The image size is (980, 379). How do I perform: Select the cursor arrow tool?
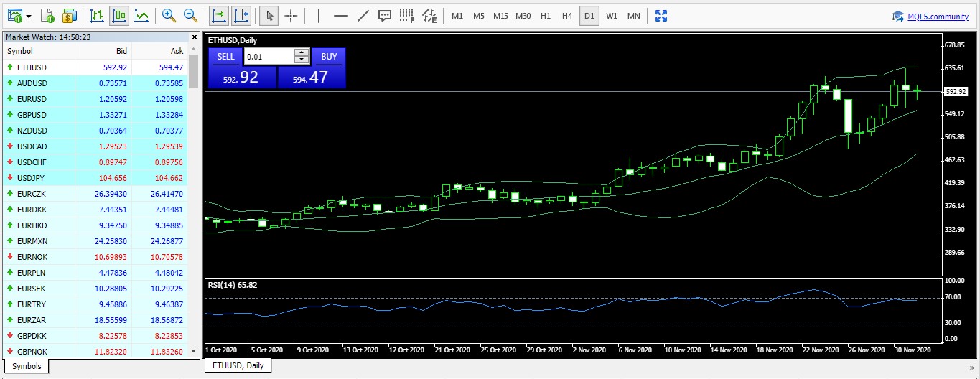tap(269, 15)
